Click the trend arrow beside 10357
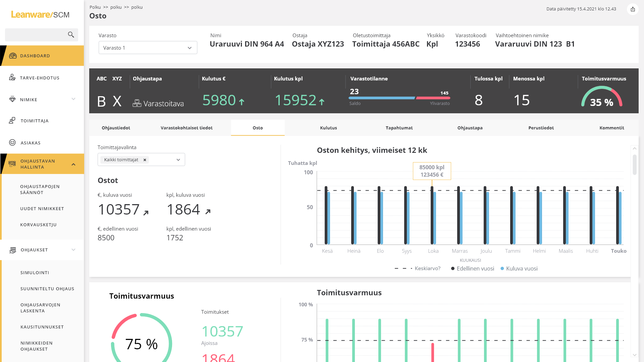This screenshot has width=644, height=362. click(146, 213)
